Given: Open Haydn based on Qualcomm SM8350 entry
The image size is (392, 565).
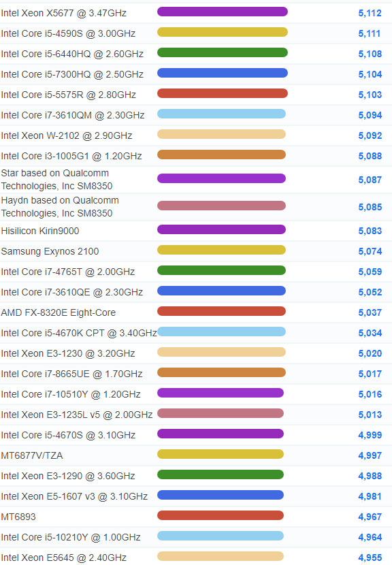Looking at the screenshot, I should (x=60, y=207).
